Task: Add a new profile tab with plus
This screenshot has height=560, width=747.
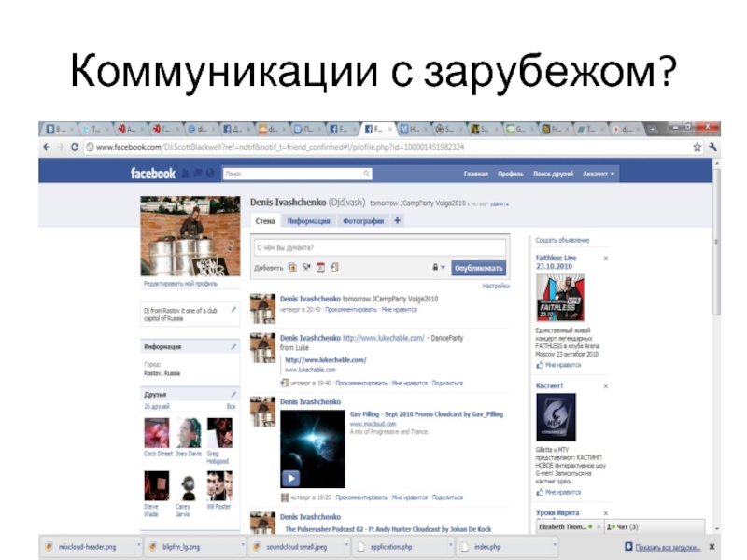Action: click(397, 220)
